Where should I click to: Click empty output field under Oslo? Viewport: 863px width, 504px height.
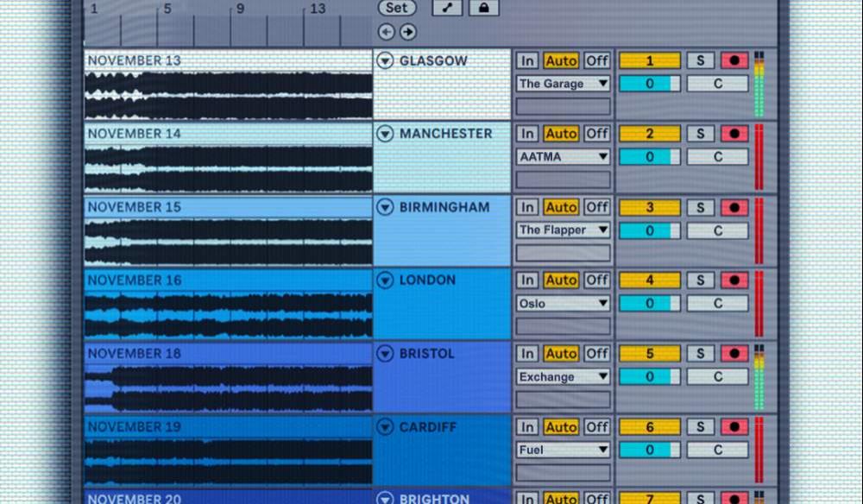pyautogui.click(x=563, y=326)
